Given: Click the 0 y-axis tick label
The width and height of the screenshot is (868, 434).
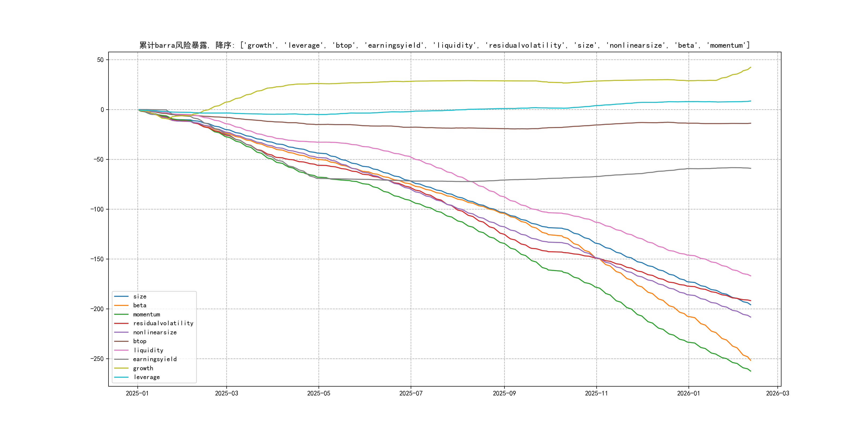Looking at the screenshot, I should (x=102, y=110).
